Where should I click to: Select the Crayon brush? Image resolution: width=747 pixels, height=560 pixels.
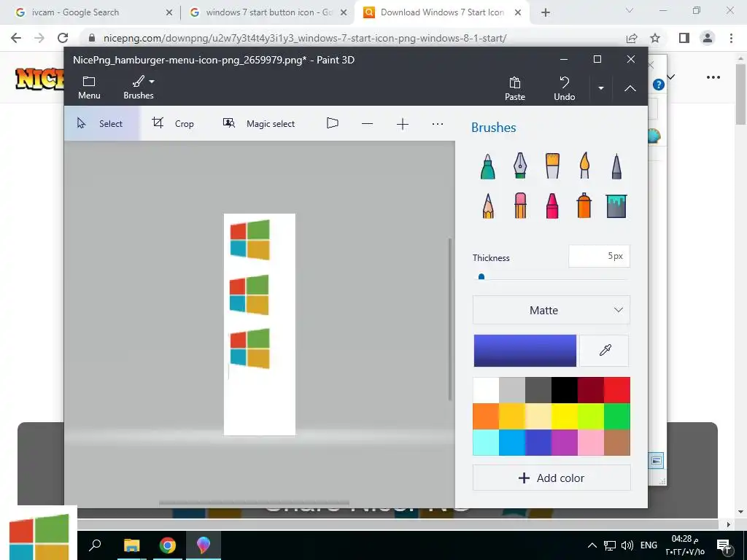[552, 206]
